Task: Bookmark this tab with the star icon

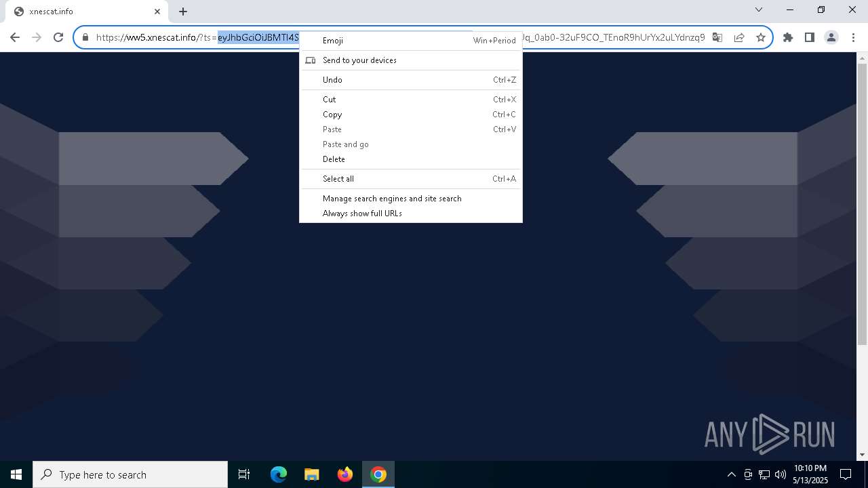Action: [761, 37]
